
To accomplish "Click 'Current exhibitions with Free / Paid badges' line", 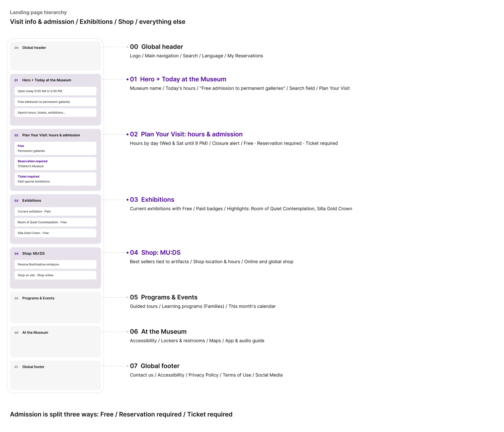I will (x=241, y=209).
